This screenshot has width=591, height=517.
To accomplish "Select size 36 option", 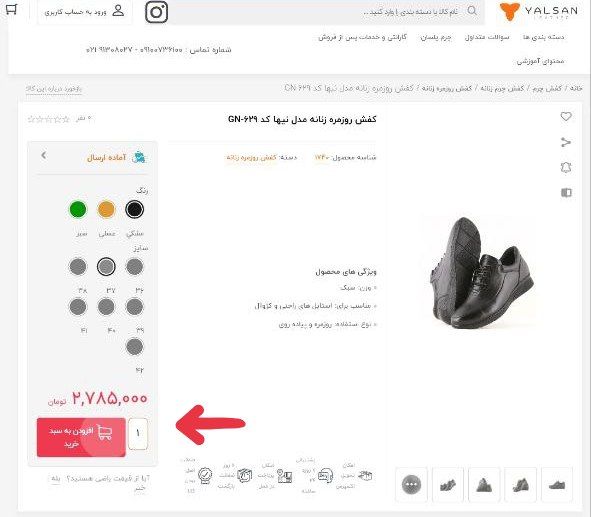I will pyautogui.click(x=135, y=267).
